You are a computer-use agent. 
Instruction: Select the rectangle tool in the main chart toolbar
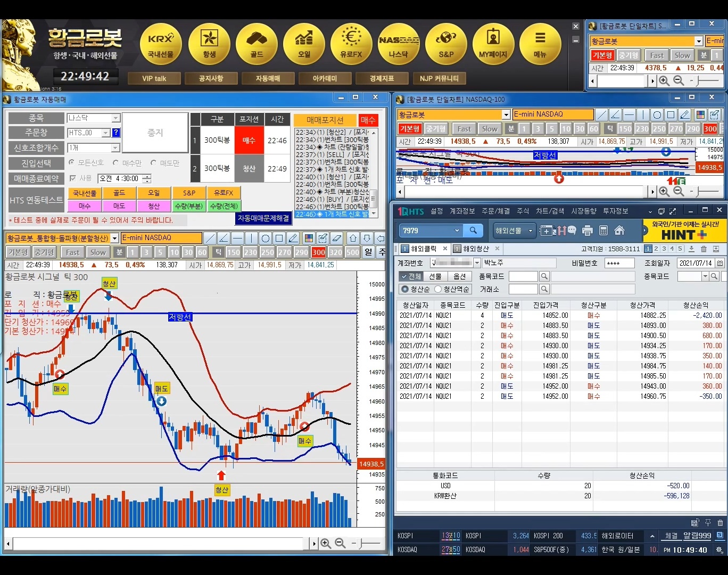click(x=279, y=238)
